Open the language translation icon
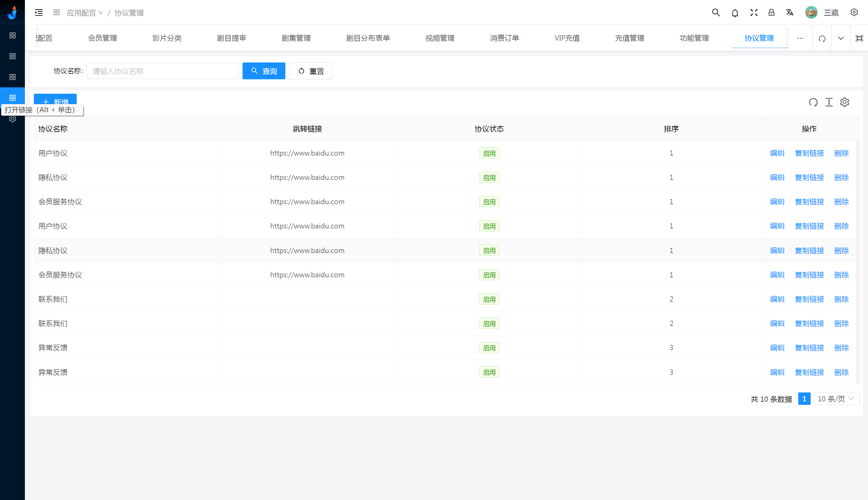 click(x=790, y=13)
